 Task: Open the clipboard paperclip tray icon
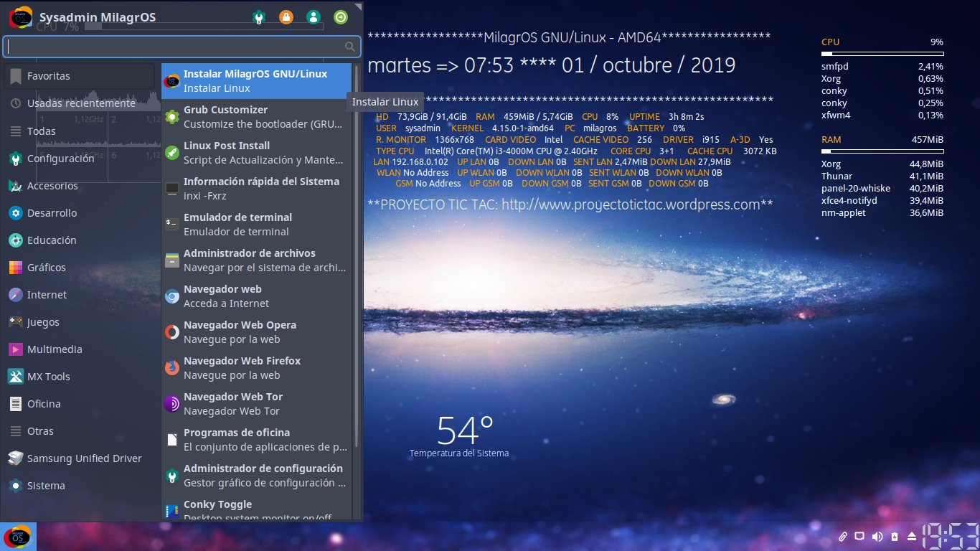tap(843, 537)
